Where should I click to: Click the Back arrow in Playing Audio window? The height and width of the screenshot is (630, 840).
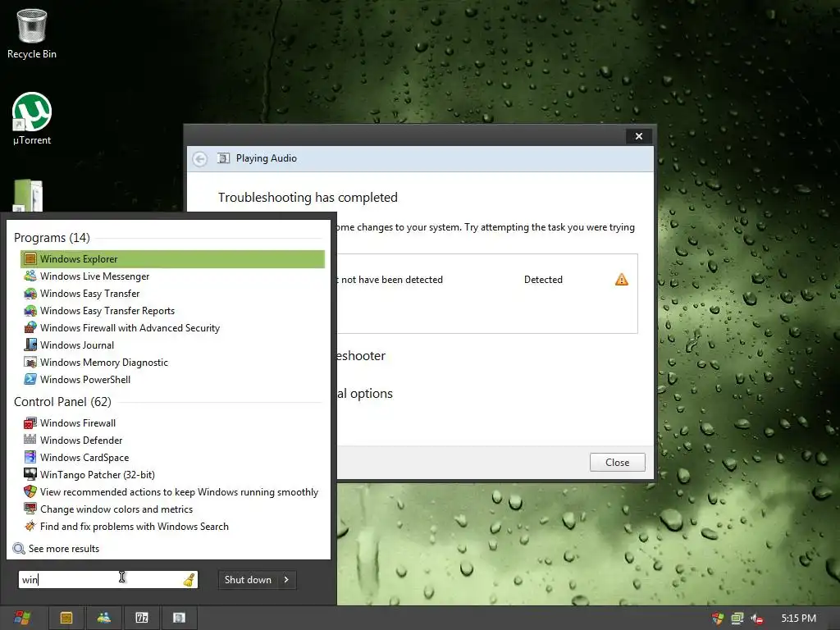pos(200,159)
